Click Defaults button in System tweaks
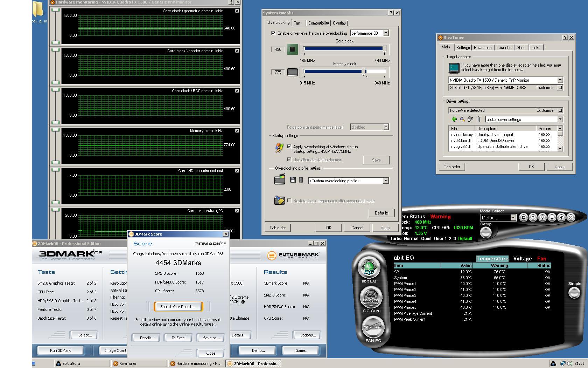Screen dimensions: 588x368 [381, 213]
